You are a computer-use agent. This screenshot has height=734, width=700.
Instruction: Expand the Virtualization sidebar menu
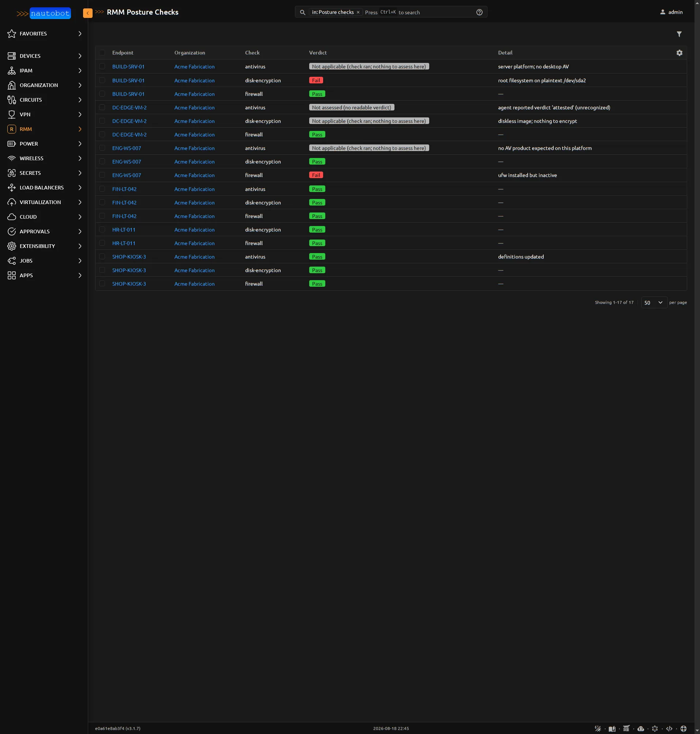coord(44,202)
